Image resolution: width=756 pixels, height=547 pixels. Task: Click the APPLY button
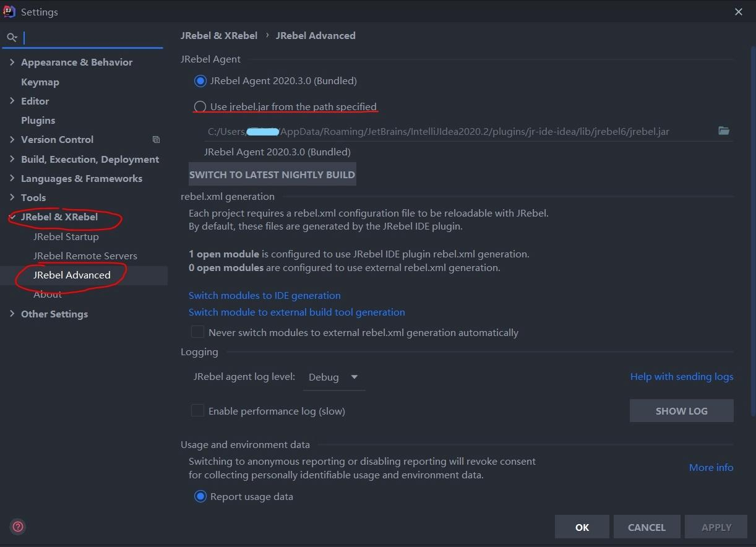click(717, 527)
